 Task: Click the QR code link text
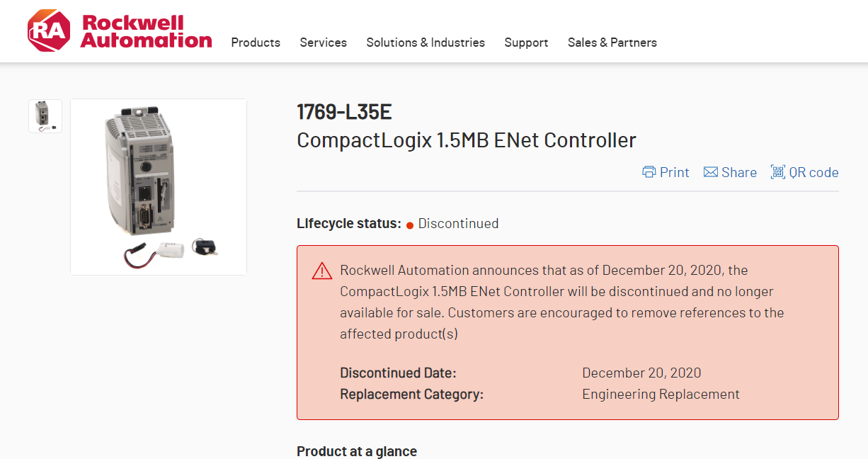point(813,172)
